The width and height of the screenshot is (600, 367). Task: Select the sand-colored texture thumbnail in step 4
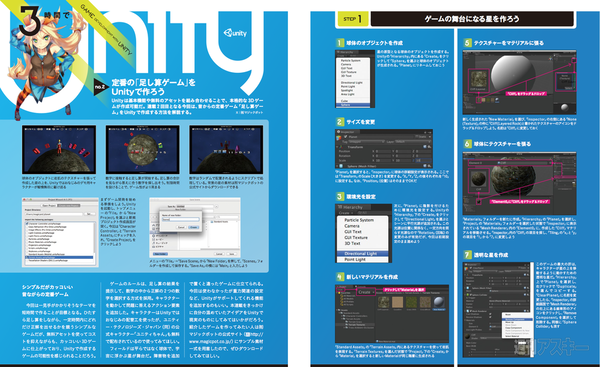[398, 302]
